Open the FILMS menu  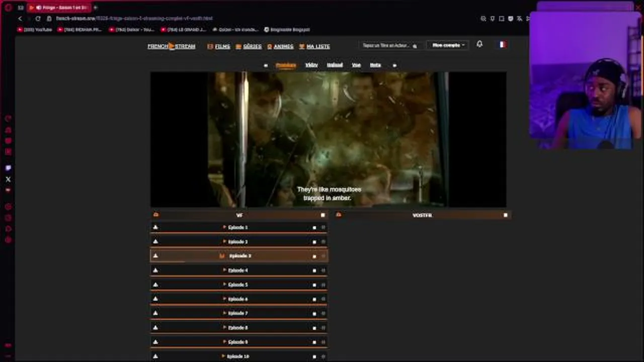click(219, 46)
